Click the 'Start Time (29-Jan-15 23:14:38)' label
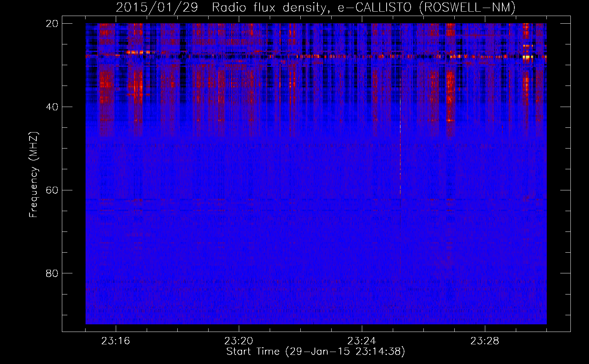The height and width of the screenshot is (364, 589). (316, 352)
